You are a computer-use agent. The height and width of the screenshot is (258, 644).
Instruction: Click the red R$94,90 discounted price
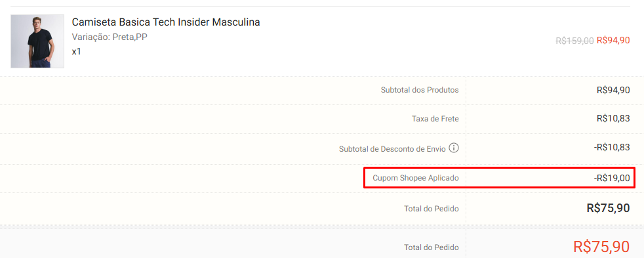[x=613, y=40]
